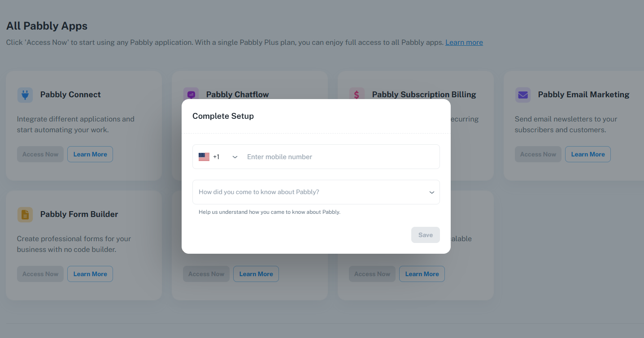Click the US flag icon
644x338 pixels.
click(x=204, y=157)
